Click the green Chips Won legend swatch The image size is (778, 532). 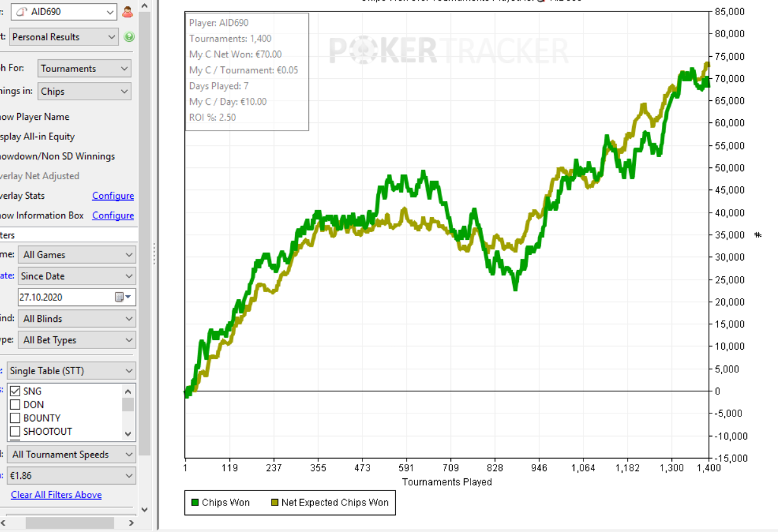point(195,503)
